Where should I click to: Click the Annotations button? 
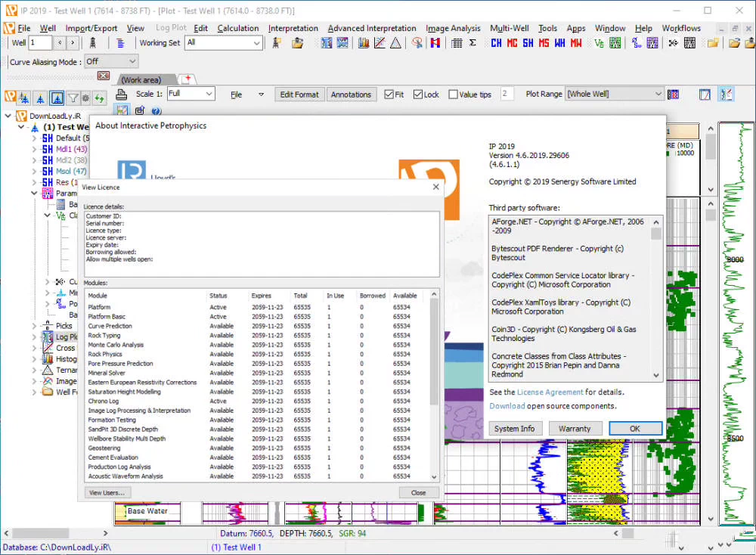[351, 95]
